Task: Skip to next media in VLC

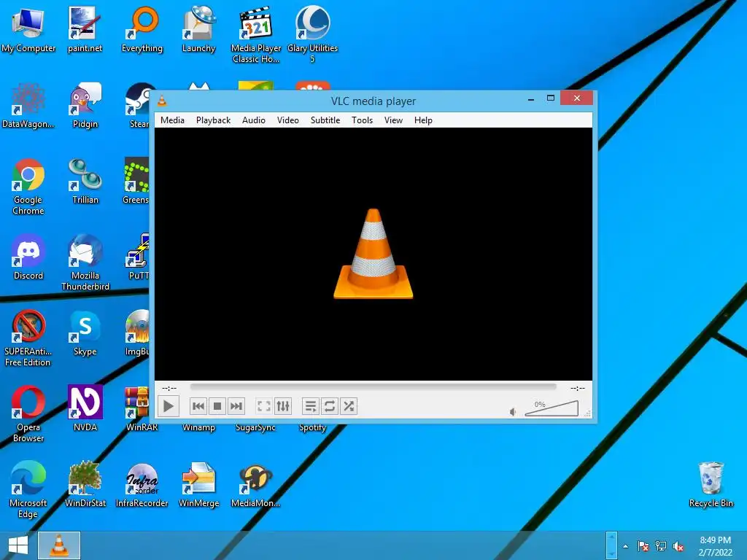Action: click(236, 406)
